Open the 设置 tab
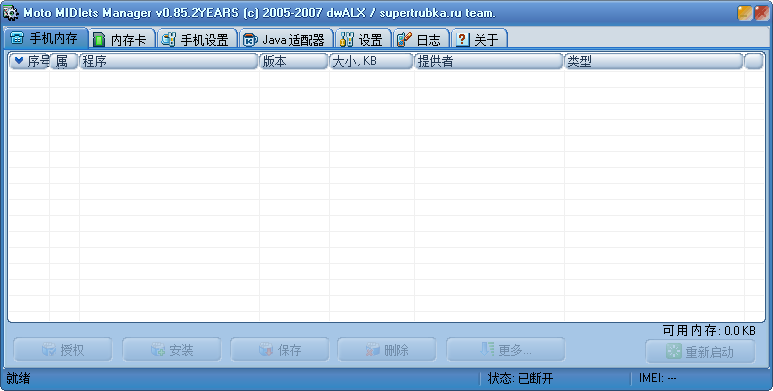The width and height of the screenshot is (773, 391). pos(363,39)
